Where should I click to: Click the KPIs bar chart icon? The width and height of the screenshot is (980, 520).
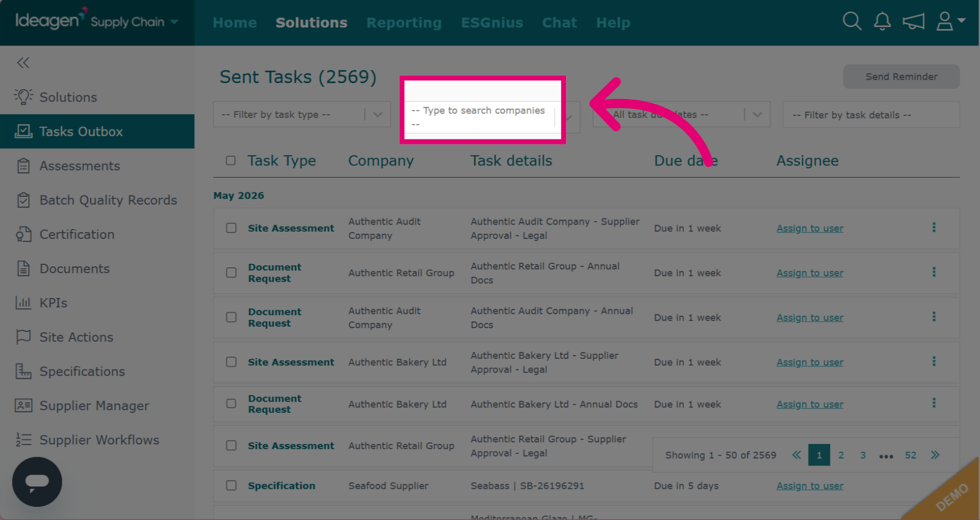23,303
